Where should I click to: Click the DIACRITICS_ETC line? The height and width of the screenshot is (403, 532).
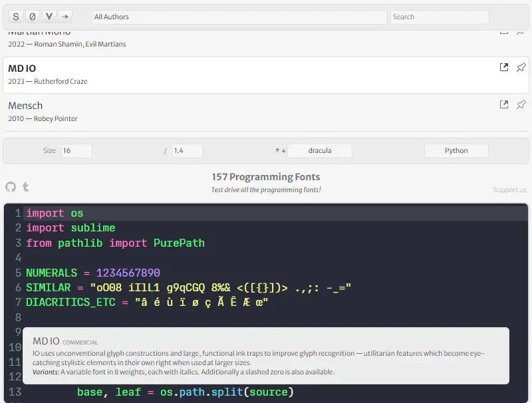pos(147,302)
